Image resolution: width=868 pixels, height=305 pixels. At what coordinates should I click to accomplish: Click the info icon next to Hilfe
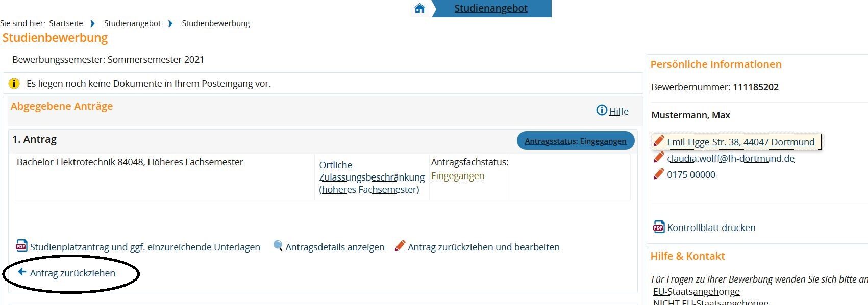coord(602,111)
